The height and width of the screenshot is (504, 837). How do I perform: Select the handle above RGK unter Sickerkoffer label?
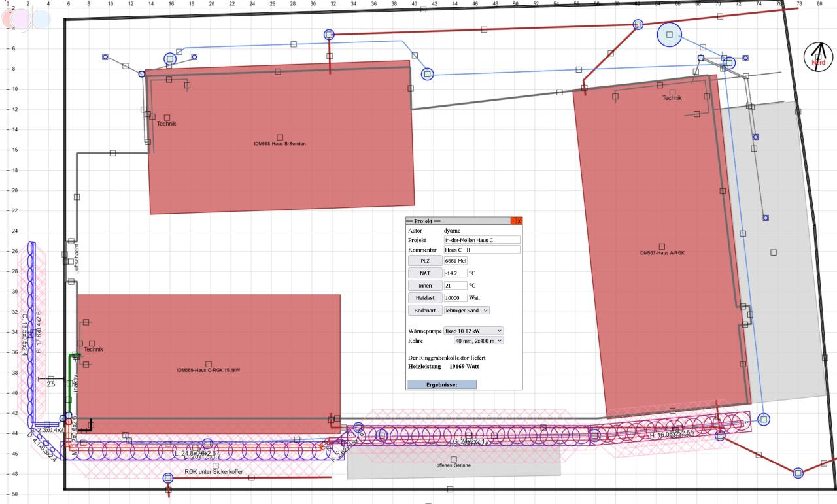point(216,465)
